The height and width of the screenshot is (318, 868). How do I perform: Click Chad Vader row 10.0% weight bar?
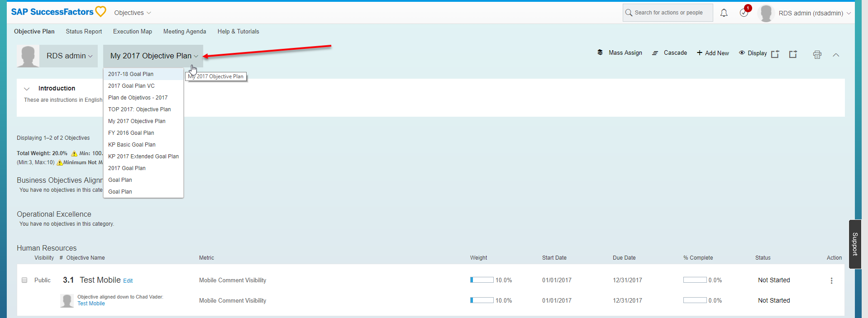click(482, 300)
